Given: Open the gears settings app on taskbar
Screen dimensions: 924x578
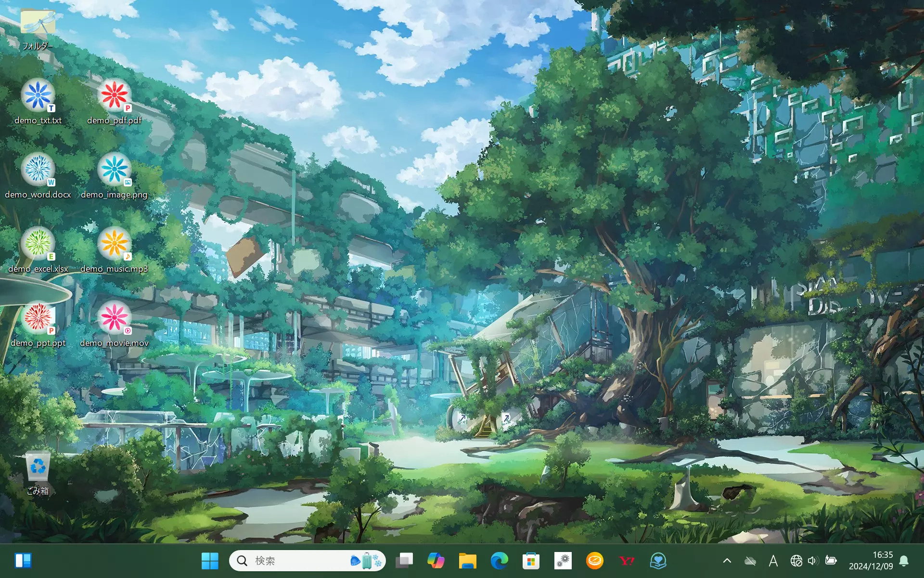Looking at the screenshot, I should (x=563, y=561).
